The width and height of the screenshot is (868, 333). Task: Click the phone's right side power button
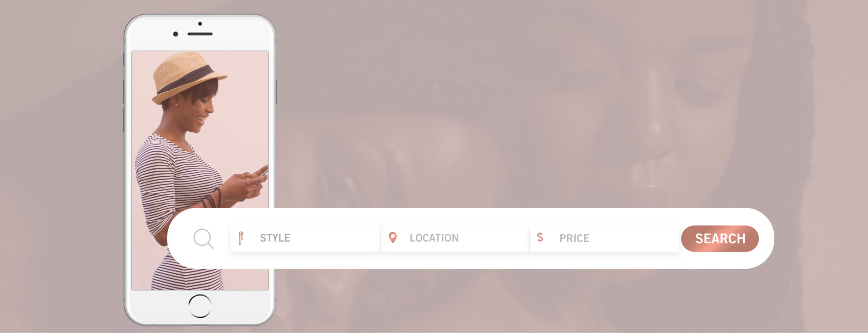point(276,92)
